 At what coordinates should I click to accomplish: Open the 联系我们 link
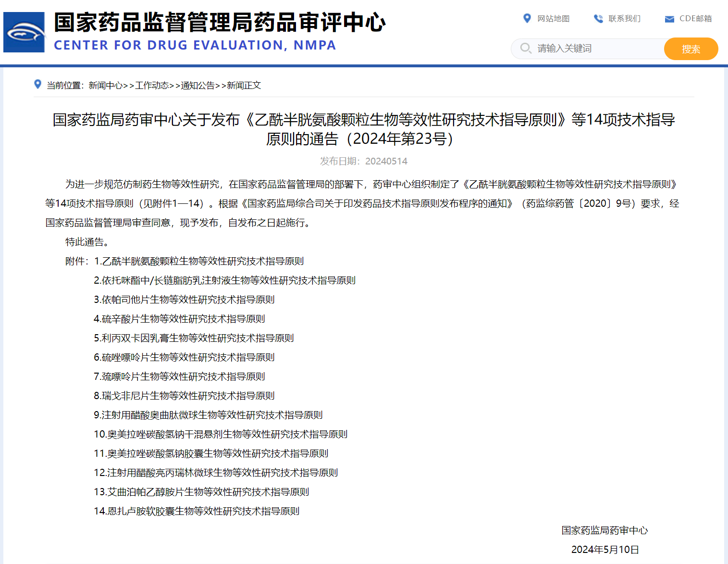click(624, 19)
